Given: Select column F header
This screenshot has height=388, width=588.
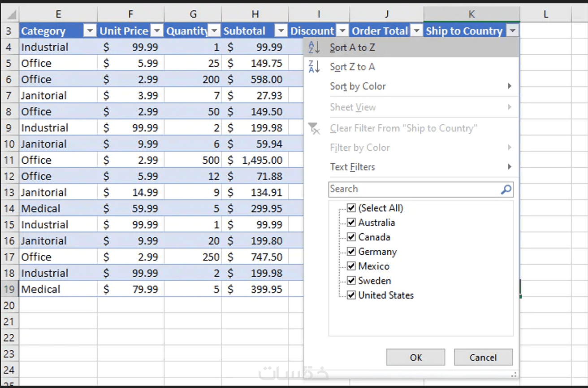Looking at the screenshot, I should point(131,14).
